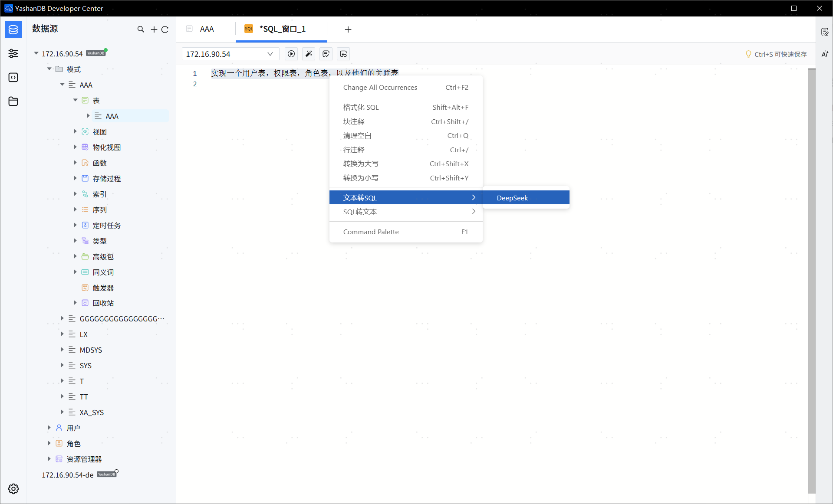This screenshot has width=833, height=504.
Task: Select the 触发器 tree item
Action: click(x=103, y=288)
